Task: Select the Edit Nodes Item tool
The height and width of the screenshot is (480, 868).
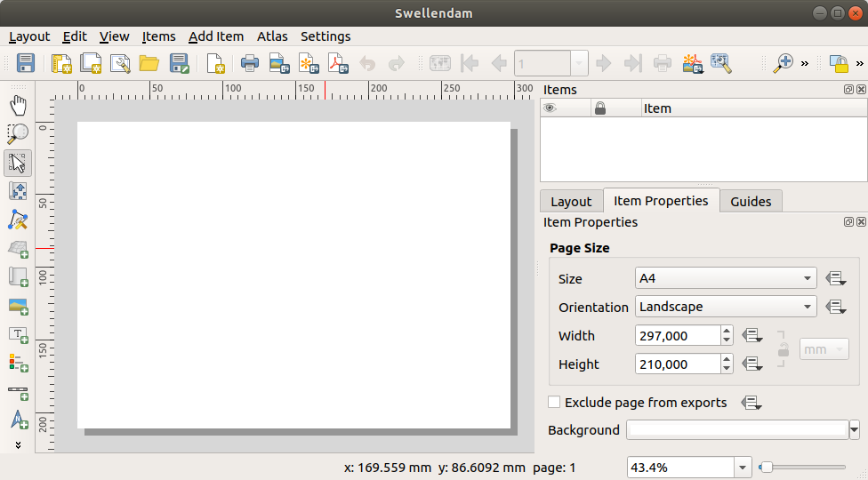Action: [18, 220]
